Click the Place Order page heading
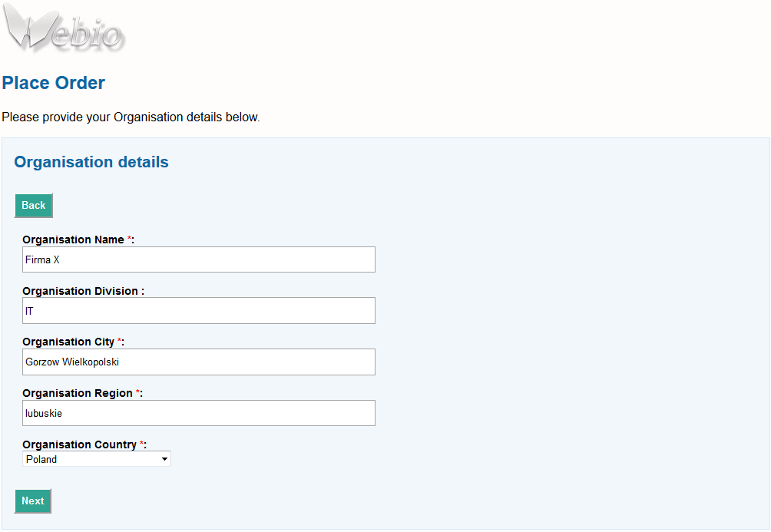 click(54, 83)
